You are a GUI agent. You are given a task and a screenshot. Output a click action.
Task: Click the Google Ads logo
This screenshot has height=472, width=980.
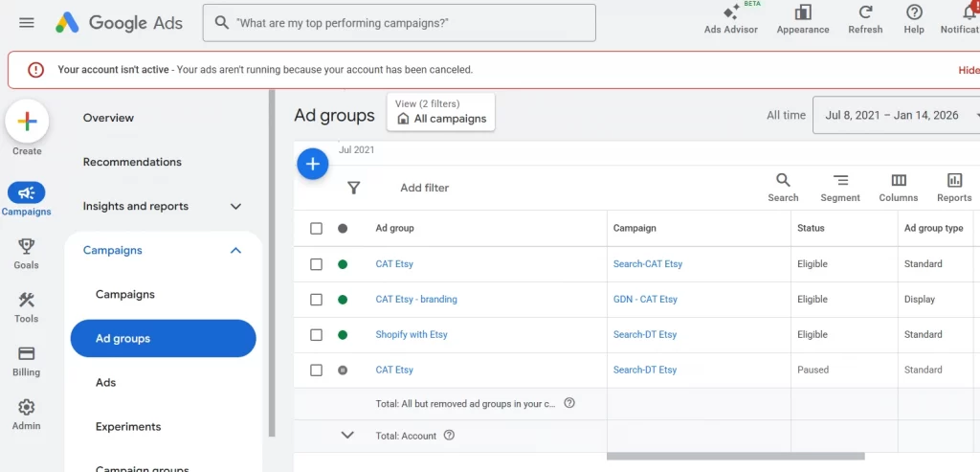point(119,23)
